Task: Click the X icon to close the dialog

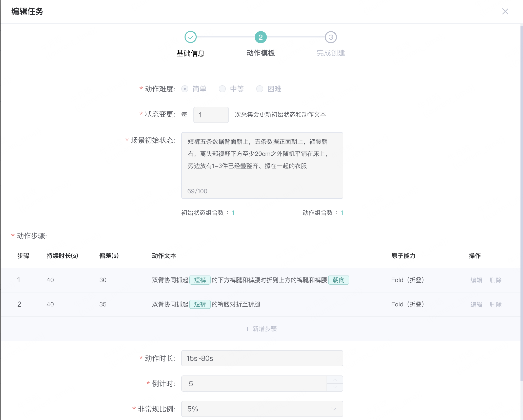Action: [x=505, y=11]
